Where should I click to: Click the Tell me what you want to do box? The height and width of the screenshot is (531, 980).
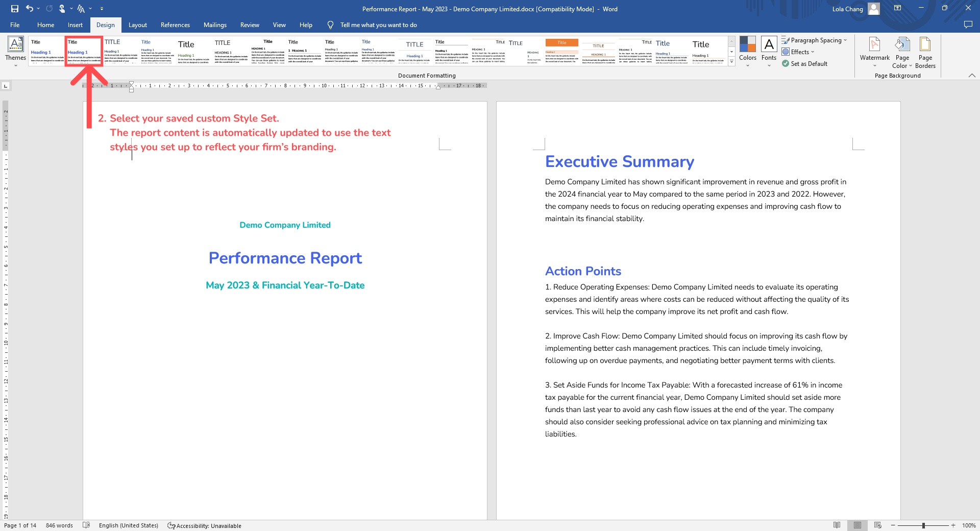(x=378, y=25)
